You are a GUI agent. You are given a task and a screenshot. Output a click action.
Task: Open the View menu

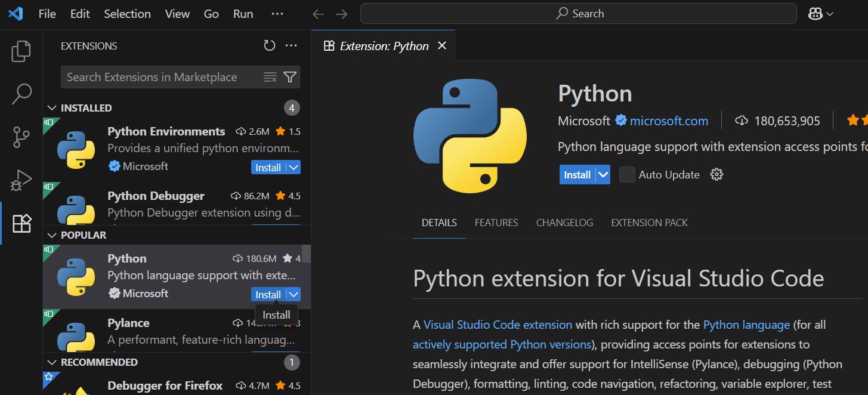pyautogui.click(x=177, y=14)
